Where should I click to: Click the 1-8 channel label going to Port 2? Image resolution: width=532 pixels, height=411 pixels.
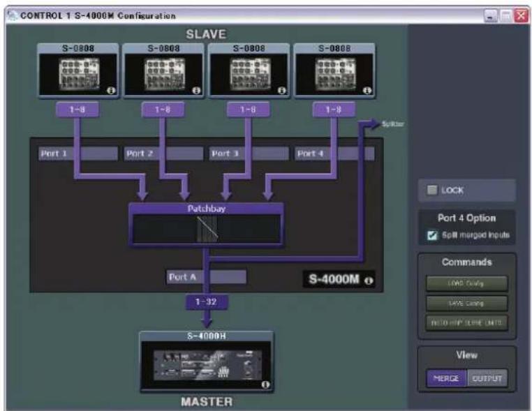click(x=163, y=110)
